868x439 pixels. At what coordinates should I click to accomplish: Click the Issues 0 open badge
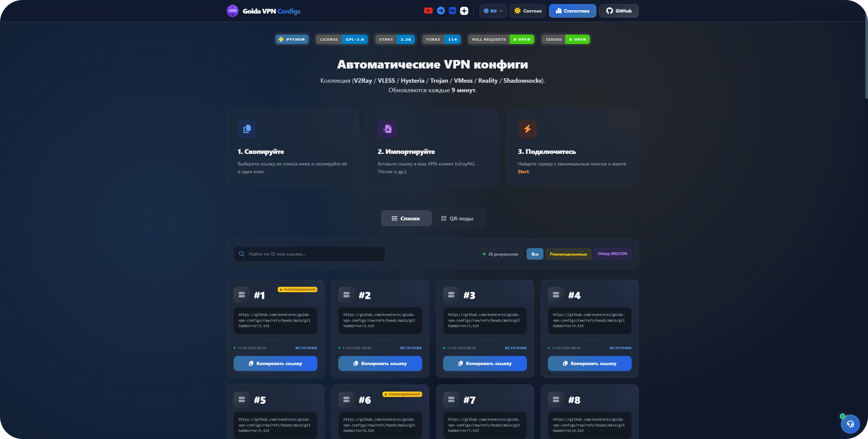(566, 39)
